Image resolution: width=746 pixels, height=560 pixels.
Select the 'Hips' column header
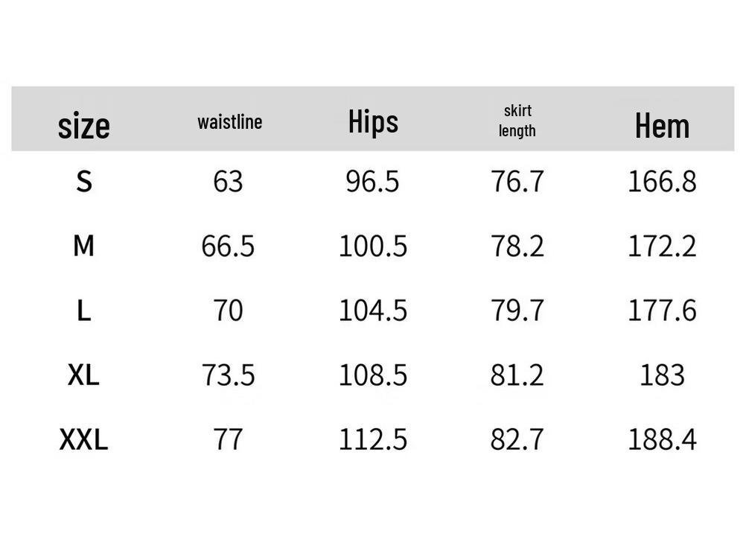coord(373,121)
